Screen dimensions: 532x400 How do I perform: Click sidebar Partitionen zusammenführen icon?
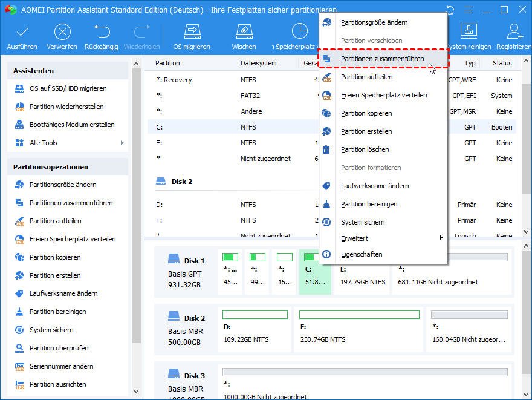point(19,203)
